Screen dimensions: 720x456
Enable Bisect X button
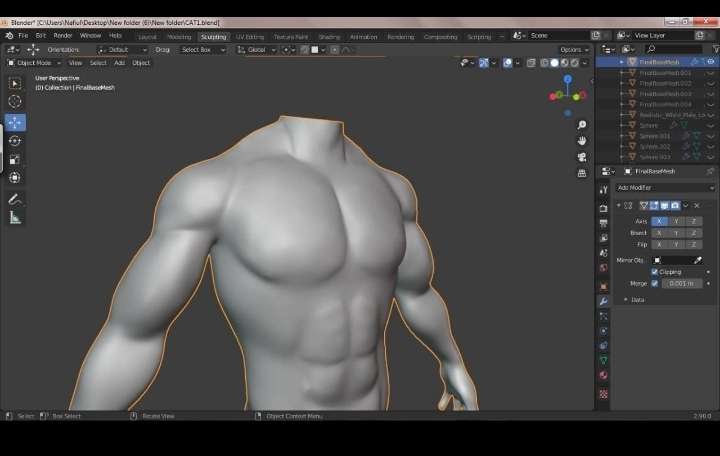point(659,233)
